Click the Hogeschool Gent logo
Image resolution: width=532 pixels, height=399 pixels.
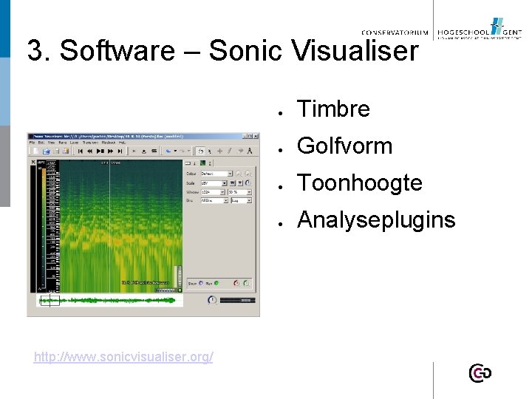pos(480,29)
